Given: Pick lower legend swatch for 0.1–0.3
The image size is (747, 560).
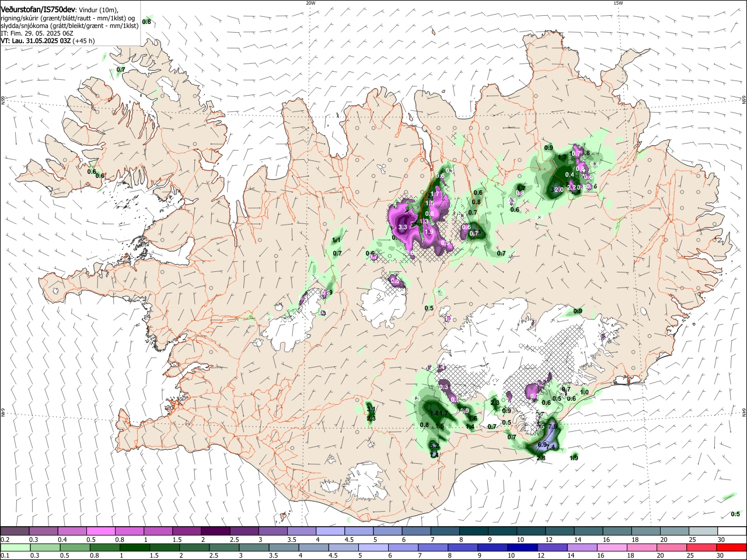Looking at the screenshot, I should click(15, 547).
